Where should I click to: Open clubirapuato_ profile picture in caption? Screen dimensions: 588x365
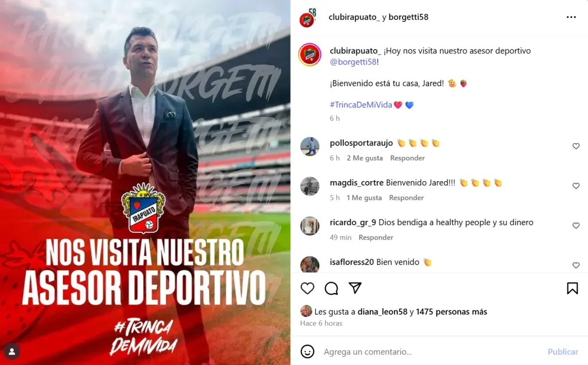point(310,55)
